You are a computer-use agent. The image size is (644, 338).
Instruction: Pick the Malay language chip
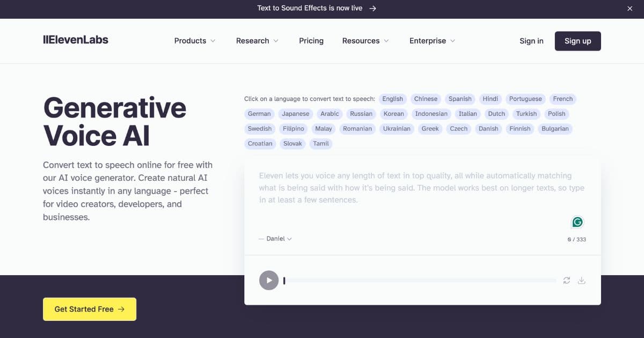point(324,129)
